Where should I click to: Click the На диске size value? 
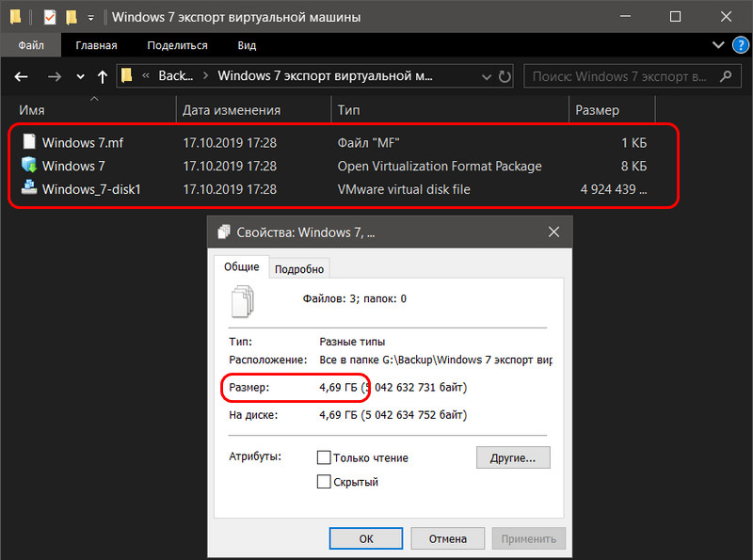(393, 415)
